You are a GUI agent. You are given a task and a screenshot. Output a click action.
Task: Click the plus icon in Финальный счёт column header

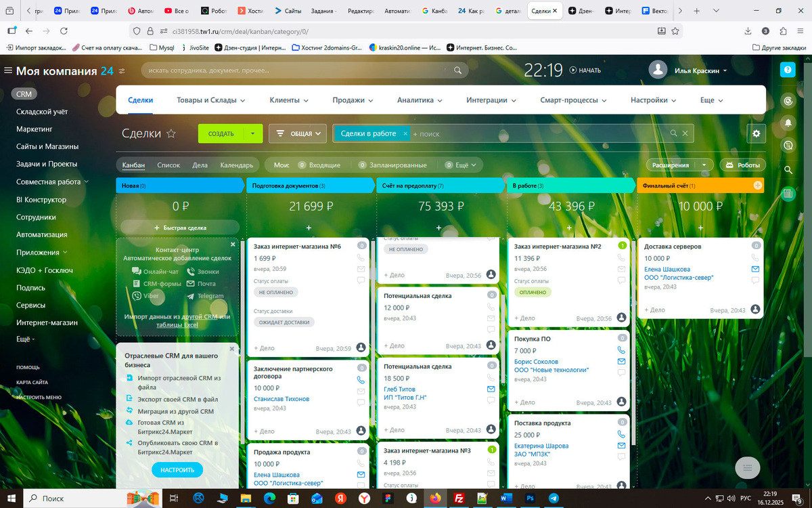coord(757,185)
